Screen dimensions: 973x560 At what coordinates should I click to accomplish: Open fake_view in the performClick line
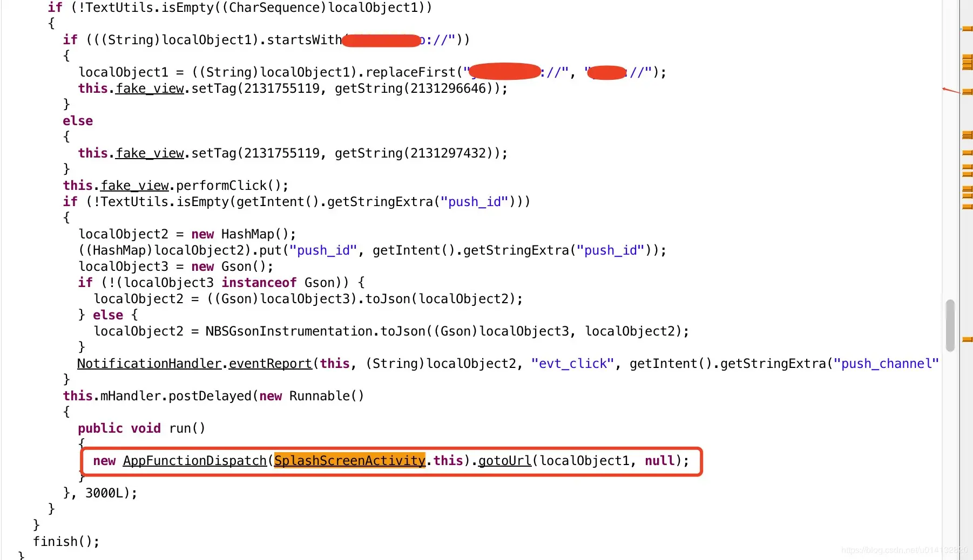tap(134, 186)
